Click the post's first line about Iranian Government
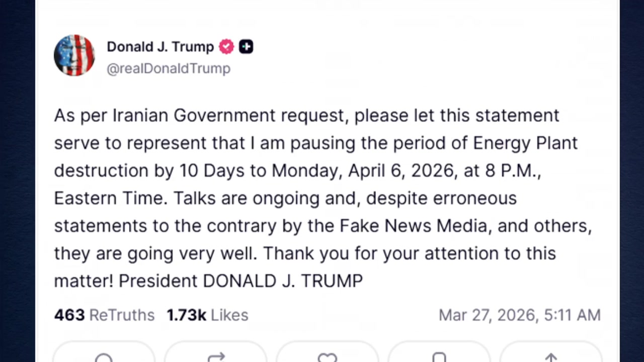The height and width of the screenshot is (362, 644). tap(306, 116)
